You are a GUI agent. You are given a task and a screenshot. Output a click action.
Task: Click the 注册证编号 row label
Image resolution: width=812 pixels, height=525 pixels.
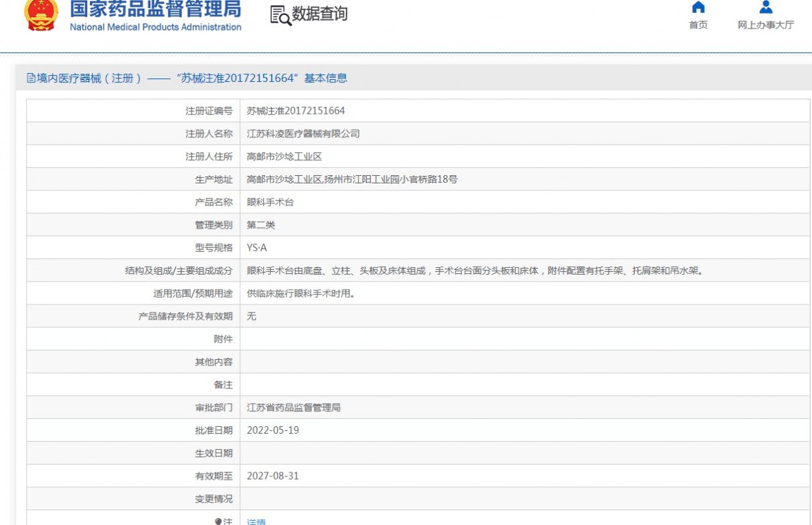(209, 111)
